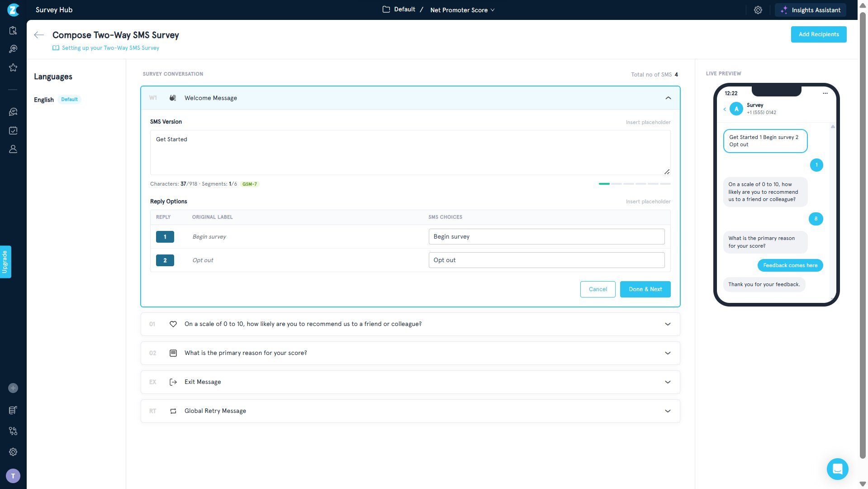Viewport: 868px width, 489px height.
Task: Click the SMS Version text area
Action: click(410, 153)
